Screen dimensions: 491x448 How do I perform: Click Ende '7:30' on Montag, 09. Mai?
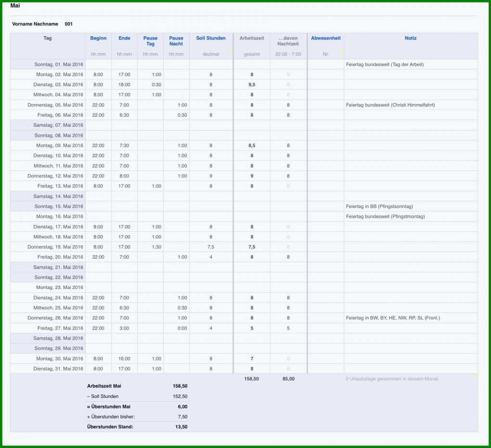point(124,145)
